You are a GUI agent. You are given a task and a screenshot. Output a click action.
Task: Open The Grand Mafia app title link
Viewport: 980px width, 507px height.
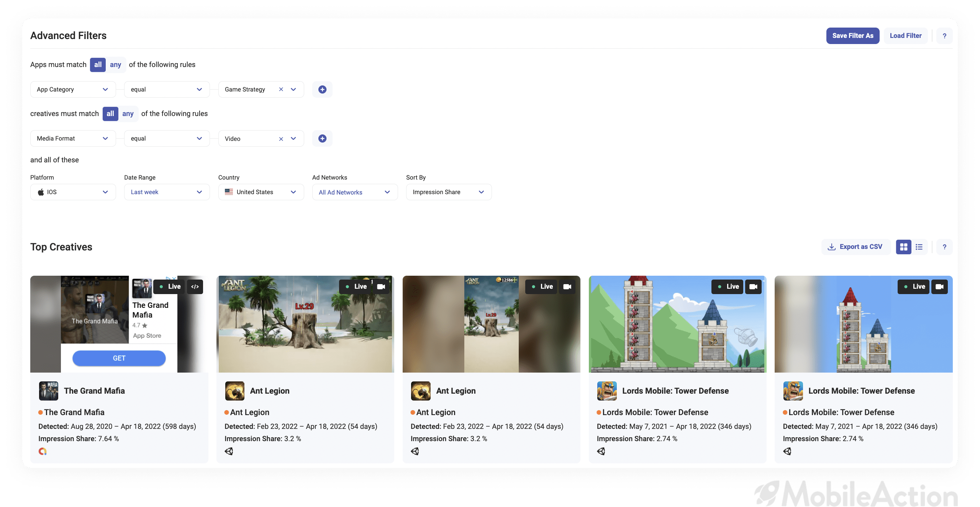tap(94, 391)
